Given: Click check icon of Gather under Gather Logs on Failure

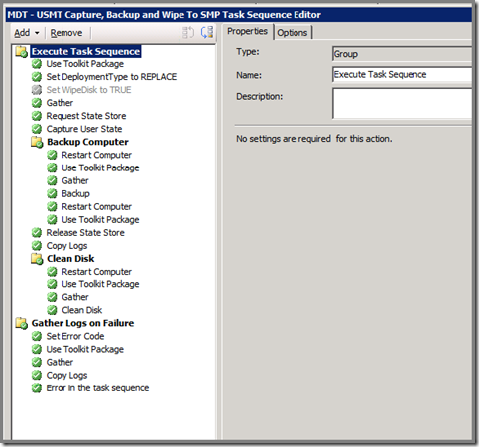Looking at the screenshot, I should pos(37,362).
